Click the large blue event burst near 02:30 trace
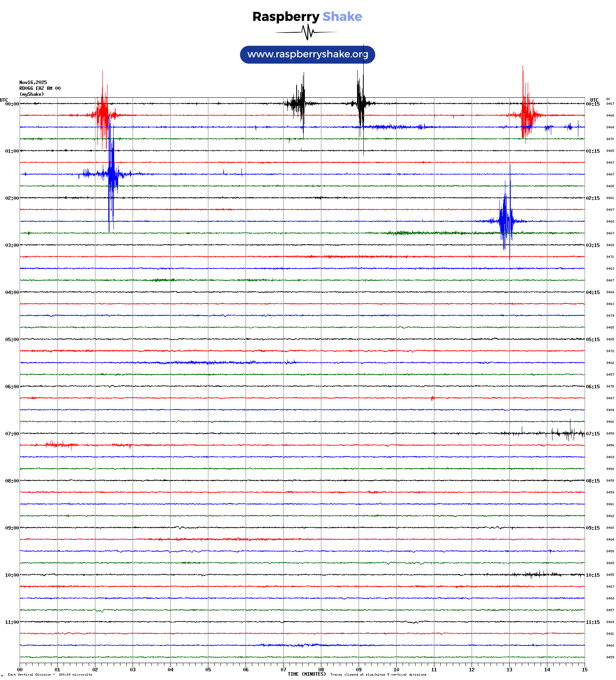This screenshot has width=616, height=680. 506,221
